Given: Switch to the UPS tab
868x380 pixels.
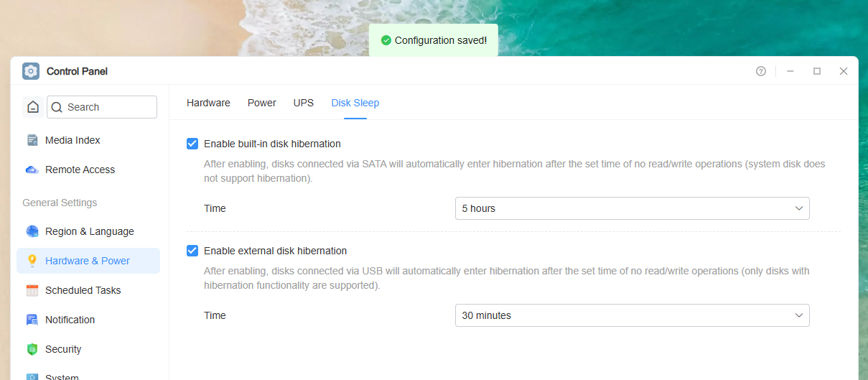Looking at the screenshot, I should pos(304,103).
